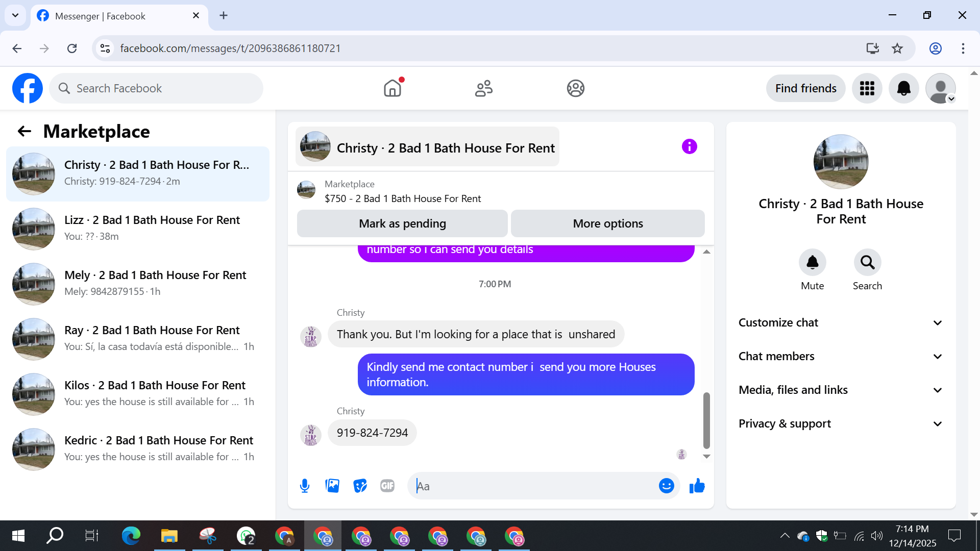Viewport: 980px width, 551px height.
Task: Send a thumbs-up like
Action: [x=697, y=486]
